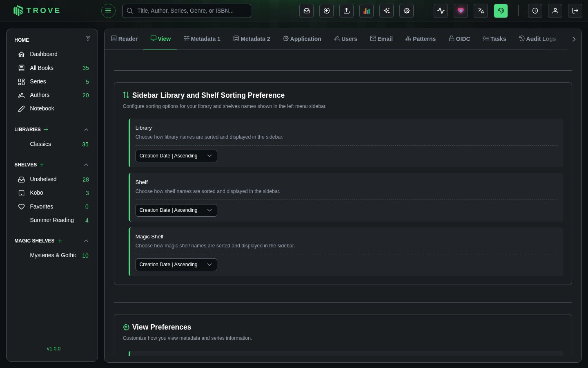Screen dimensions: 588x368
Task: Collapse the Libraries section chevron
Action: tap(86, 130)
